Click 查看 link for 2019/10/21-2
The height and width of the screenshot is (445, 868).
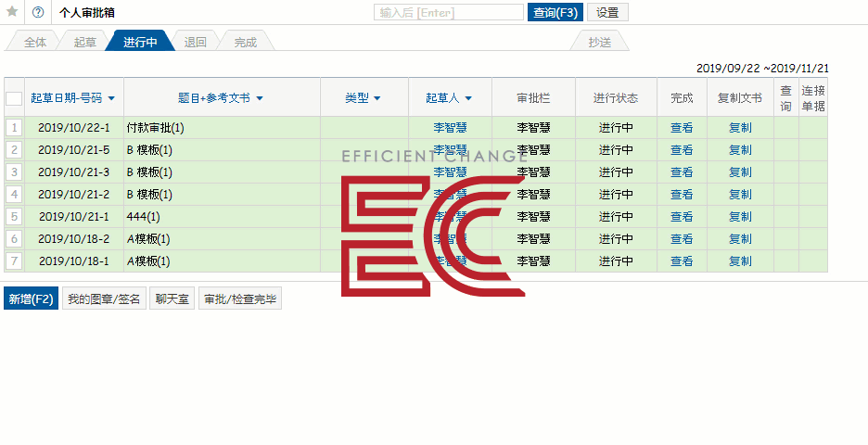coord(682,195)
